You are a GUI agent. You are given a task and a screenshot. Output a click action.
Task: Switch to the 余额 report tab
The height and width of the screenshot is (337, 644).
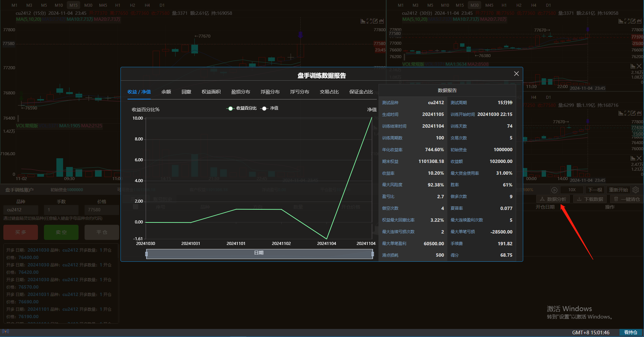166,92
